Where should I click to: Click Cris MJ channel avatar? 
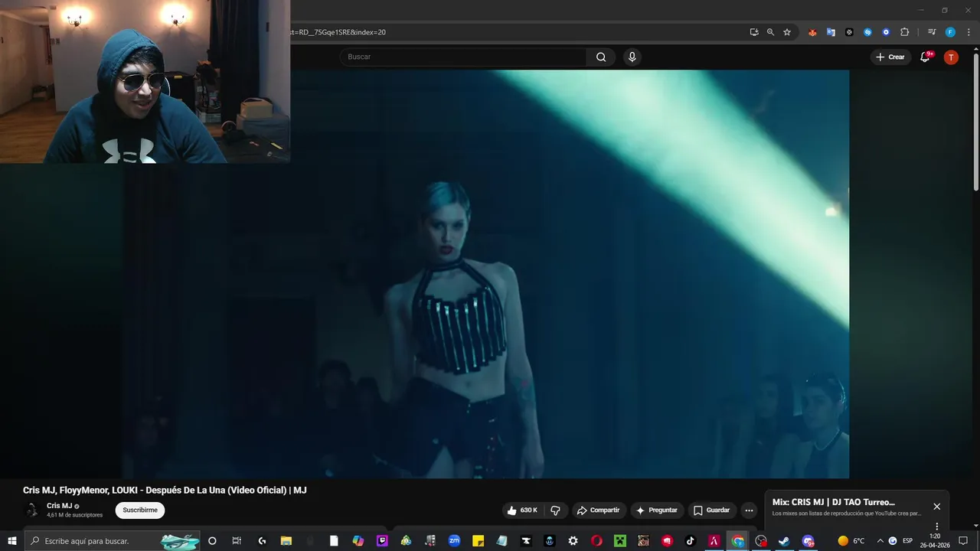tap(31, 510)
